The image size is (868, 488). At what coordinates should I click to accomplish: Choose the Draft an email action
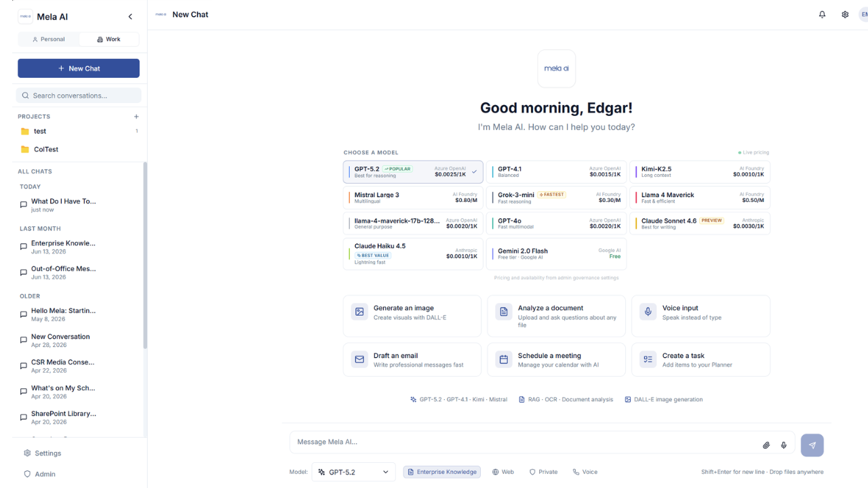click(x=412, y=359)
